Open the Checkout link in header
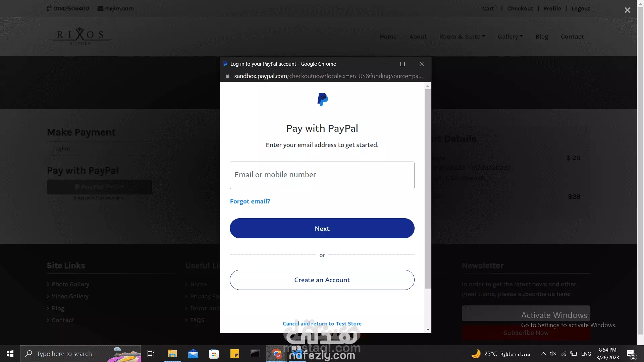This screenshot has height=362, width=644. click(x=520, y=9)
